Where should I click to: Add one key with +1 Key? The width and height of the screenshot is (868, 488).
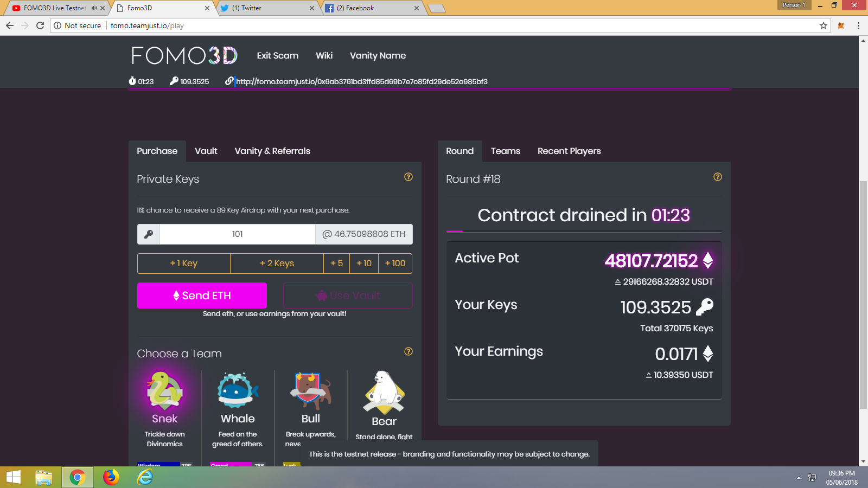pyautogui.click(x=184, y=264)
